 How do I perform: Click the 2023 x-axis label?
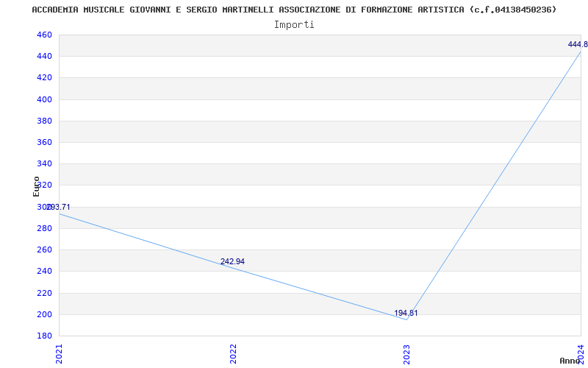pos(407,354)
